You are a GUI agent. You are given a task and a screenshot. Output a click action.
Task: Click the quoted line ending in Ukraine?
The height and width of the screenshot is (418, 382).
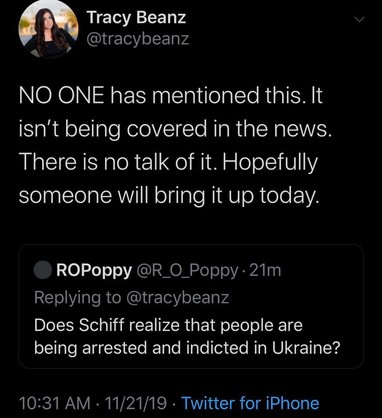pyautogui.click(x=187, y=348)
